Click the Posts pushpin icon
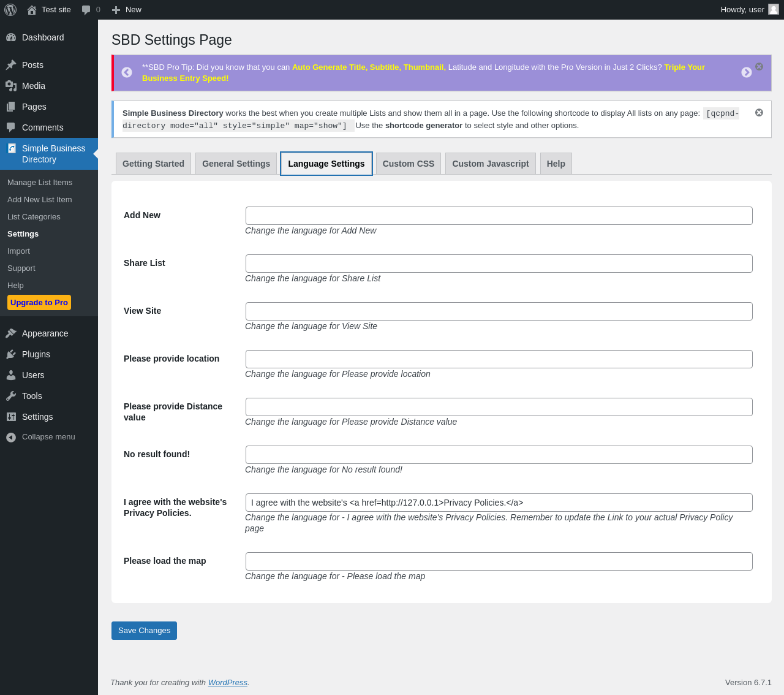784x695 pixels. click(x=11, y=65)
